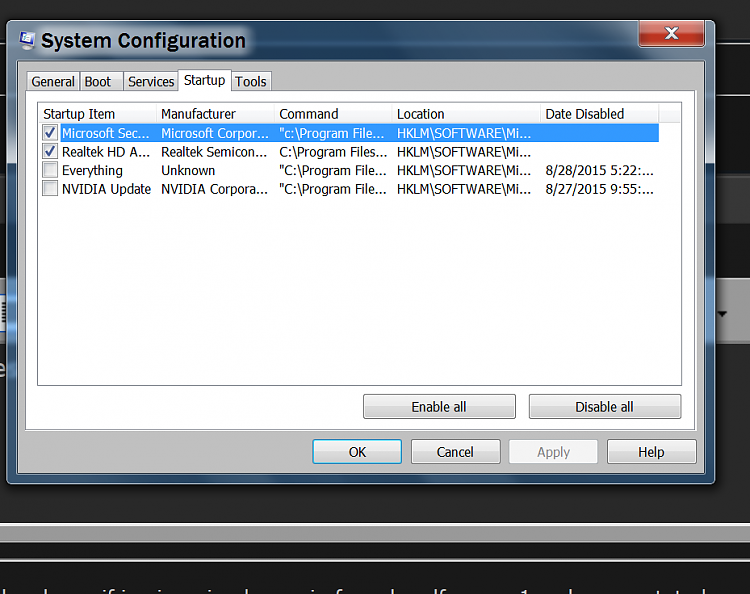Click the Realtek Semicon... manufacturer cell
Screen dimensions: 750x594
214,152
